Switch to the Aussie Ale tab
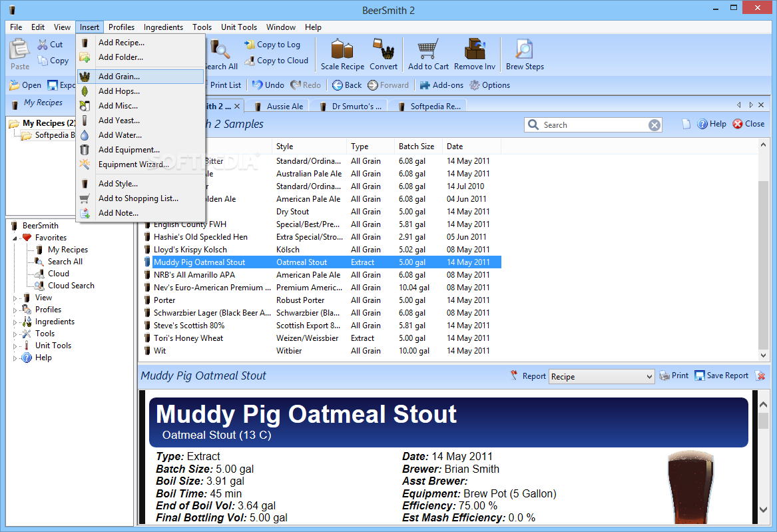This screenshot has height=532, width=777. coord(278,106)
